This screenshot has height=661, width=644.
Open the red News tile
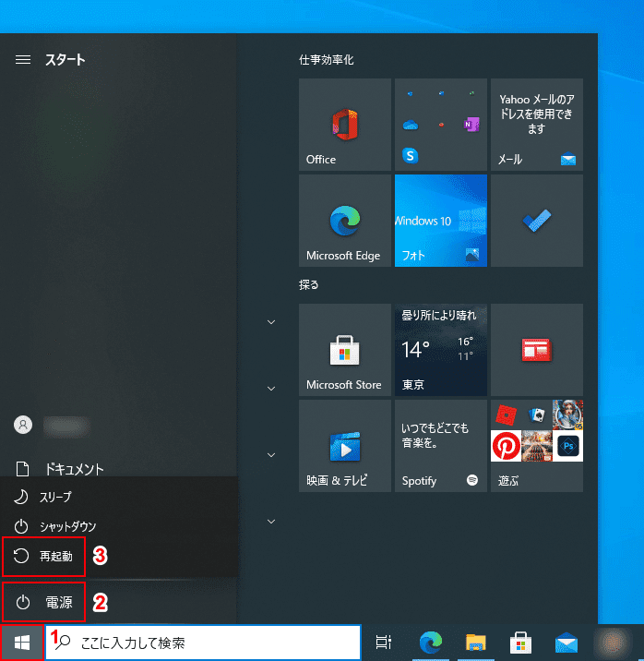(x=537, y=350)
